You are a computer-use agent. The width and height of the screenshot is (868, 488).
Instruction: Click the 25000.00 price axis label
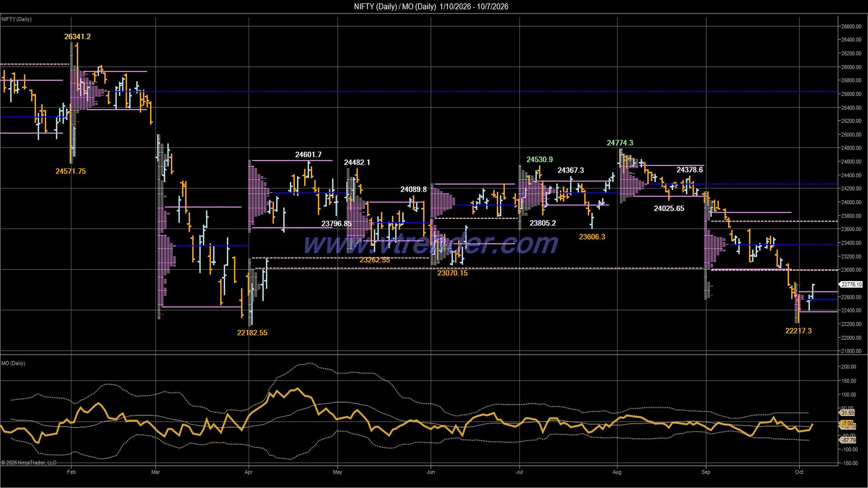851,135
